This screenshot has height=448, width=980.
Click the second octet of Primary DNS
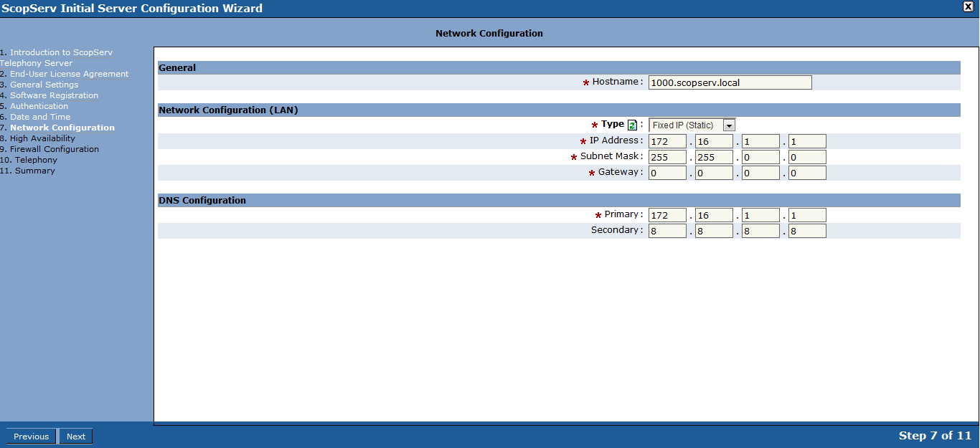[714, 215]
